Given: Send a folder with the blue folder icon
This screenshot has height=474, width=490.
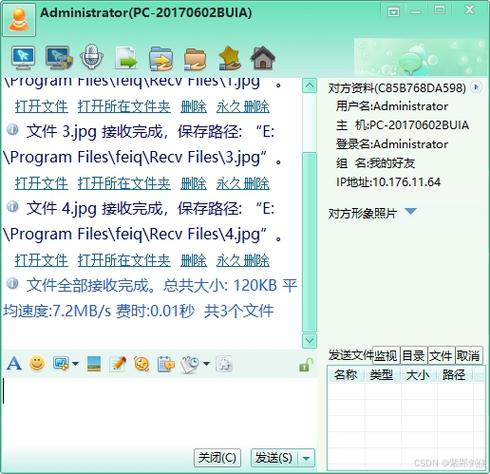Looking at the screenshot, I should [x=161, y=59].
